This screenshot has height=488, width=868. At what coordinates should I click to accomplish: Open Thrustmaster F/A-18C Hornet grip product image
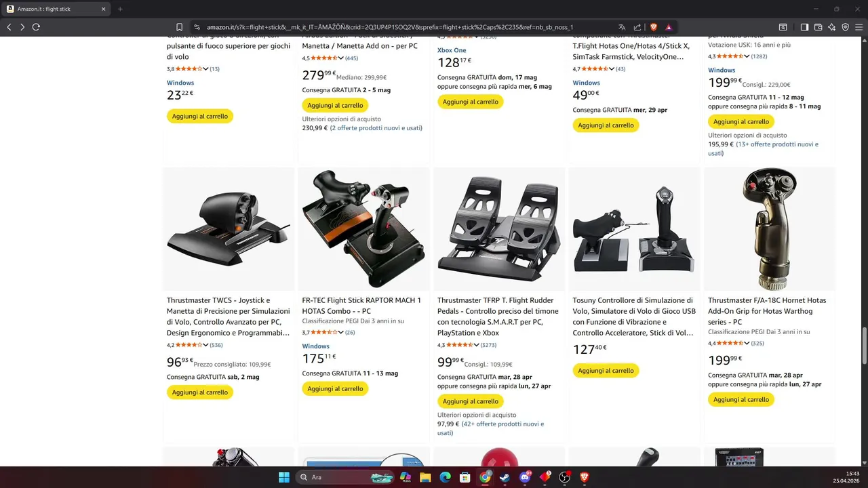pyautogui.click(x=769, y=229)
